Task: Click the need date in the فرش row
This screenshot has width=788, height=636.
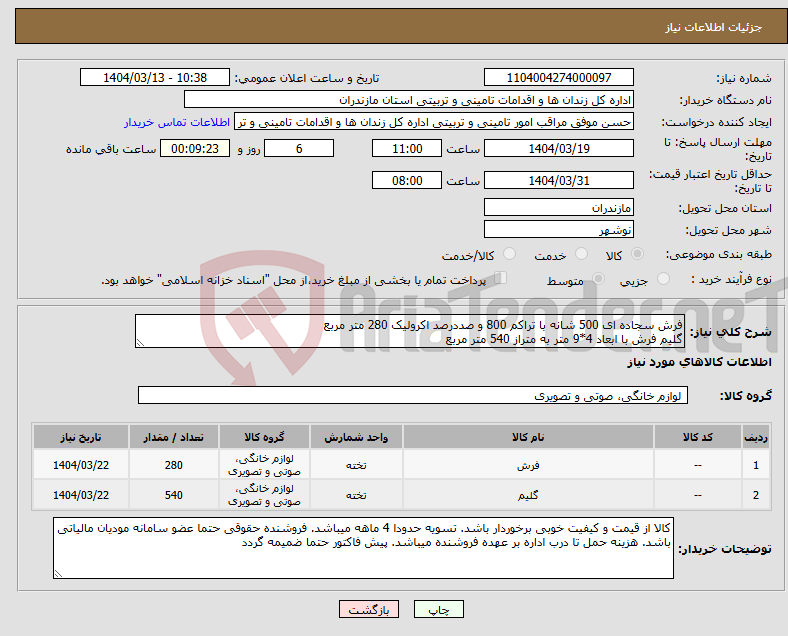Action: coord(81,465)
